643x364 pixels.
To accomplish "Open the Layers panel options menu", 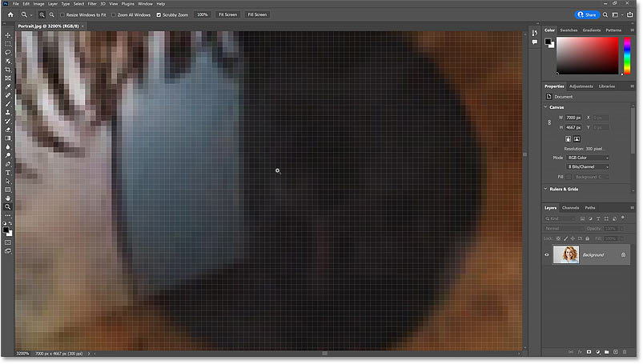I will pyautogui.click(x=632, y=208).
